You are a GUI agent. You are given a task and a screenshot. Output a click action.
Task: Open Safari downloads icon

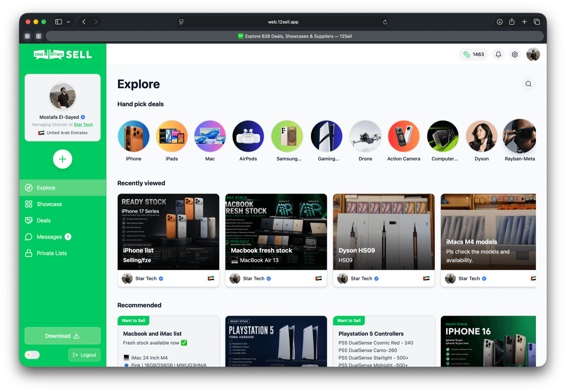tap(500, 22)
